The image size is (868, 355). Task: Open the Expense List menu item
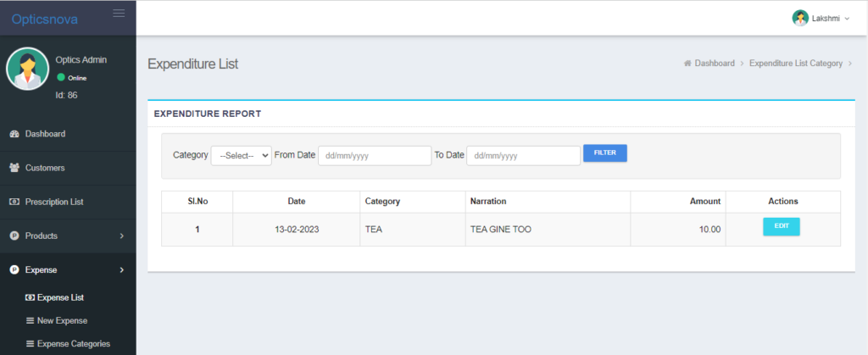click(x=55, y=297)
